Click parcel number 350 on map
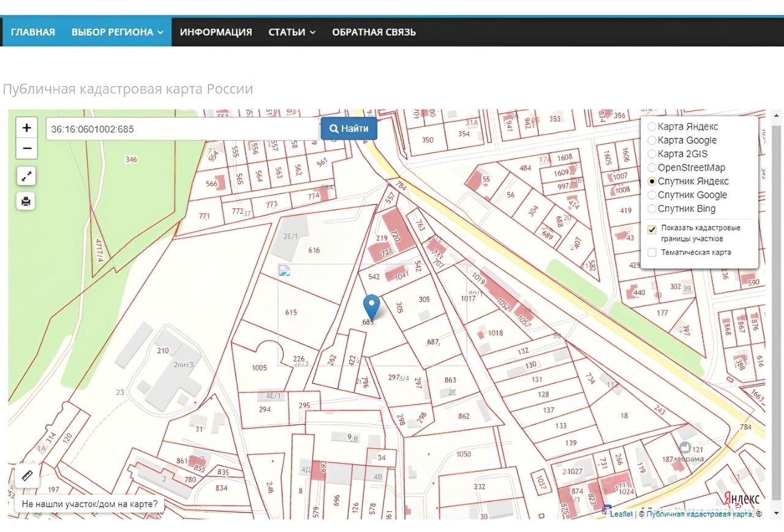 (x=428, y=140)
